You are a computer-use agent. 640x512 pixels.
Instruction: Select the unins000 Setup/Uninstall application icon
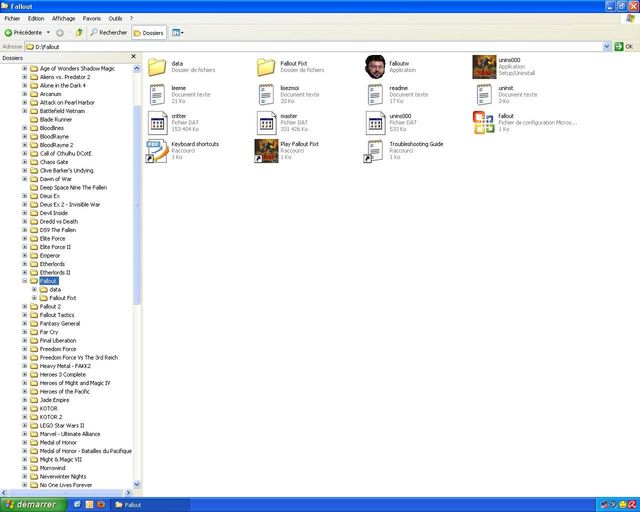(x=484, y=67)
